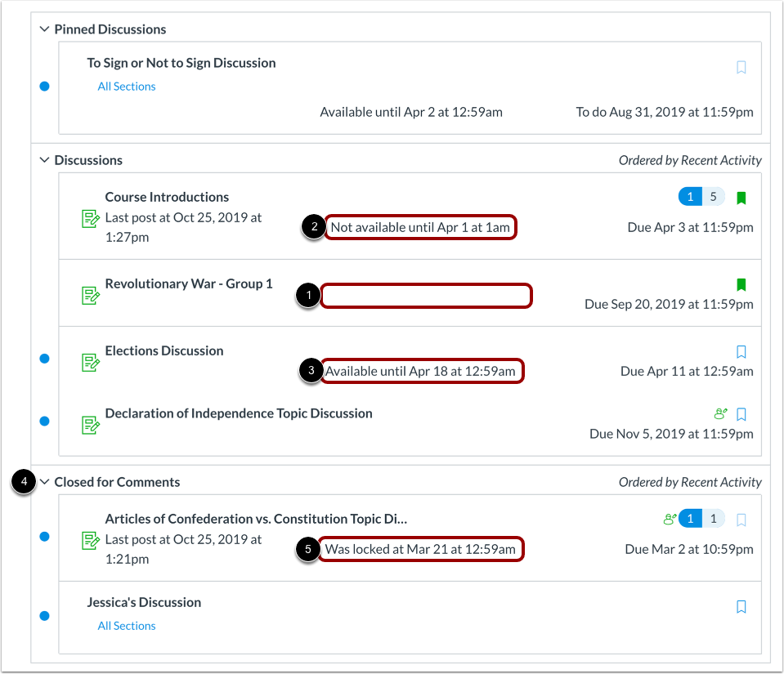The height and width of the screenshot is (674, 784).
Task: Click graded discussion icon for Course Introductions
Action: pyautogui.click(x=91, y=219)
